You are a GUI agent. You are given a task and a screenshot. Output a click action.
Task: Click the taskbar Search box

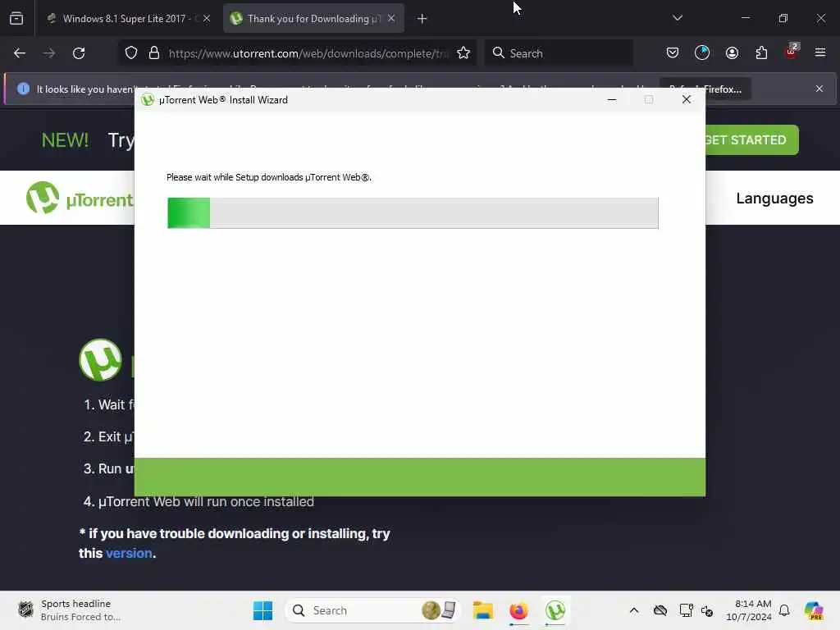[x=373, y=610]
